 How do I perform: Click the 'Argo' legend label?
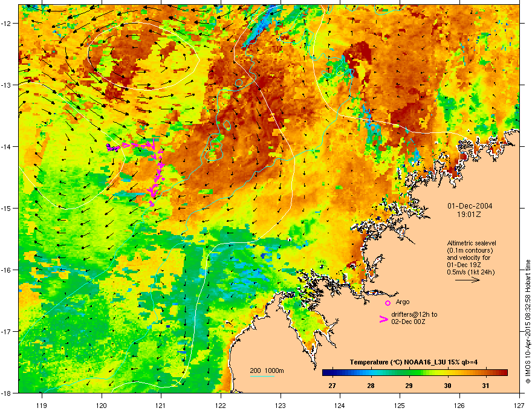click(x=403, y=302)
